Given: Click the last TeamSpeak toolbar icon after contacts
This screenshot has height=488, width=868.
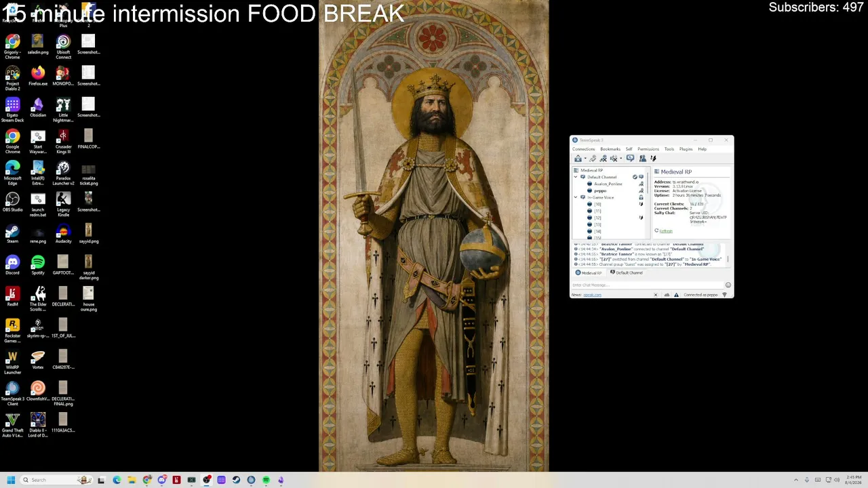Looking at the screenshot, I should click(x=653, y=159).
